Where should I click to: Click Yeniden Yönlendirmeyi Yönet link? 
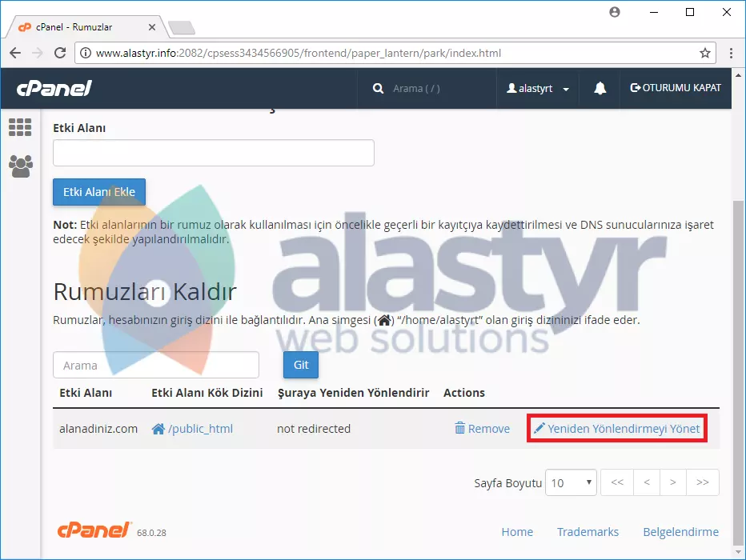(616, 429)
